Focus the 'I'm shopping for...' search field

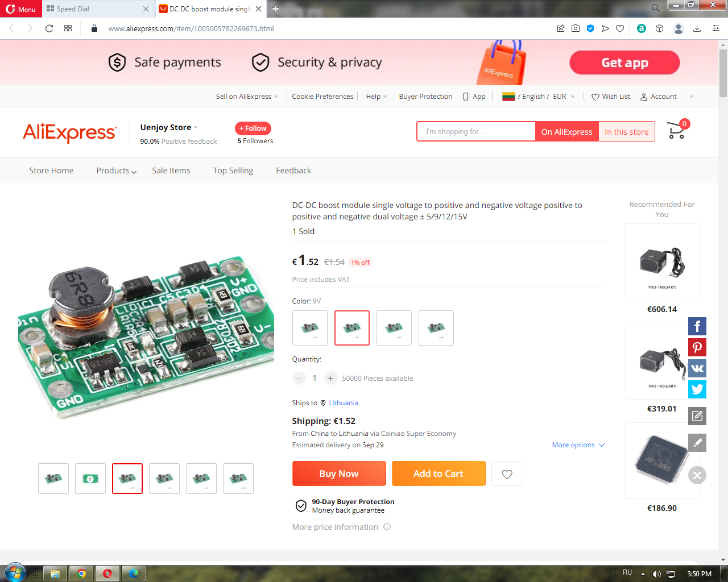(x=476, y=132)
